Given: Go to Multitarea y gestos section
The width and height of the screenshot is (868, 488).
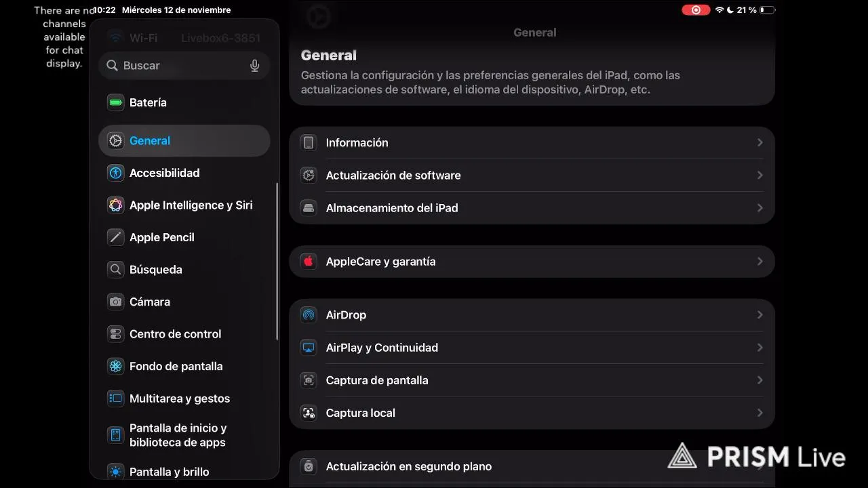Looking at the screenshot, I should click(x=180, y=399).
